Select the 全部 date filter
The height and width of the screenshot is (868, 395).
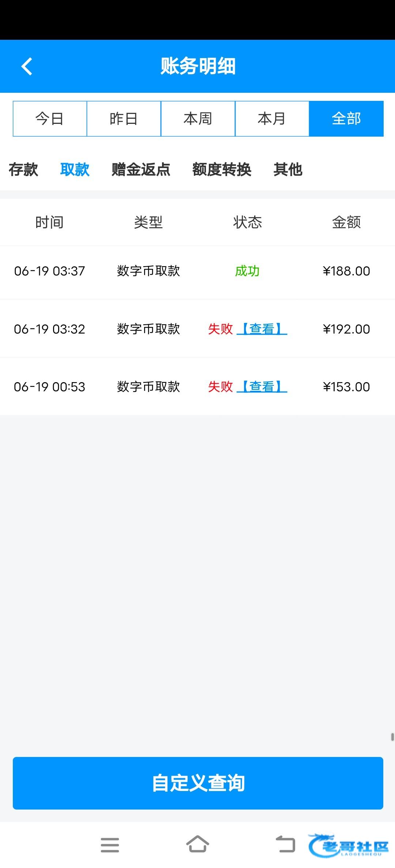coord(346,119)
